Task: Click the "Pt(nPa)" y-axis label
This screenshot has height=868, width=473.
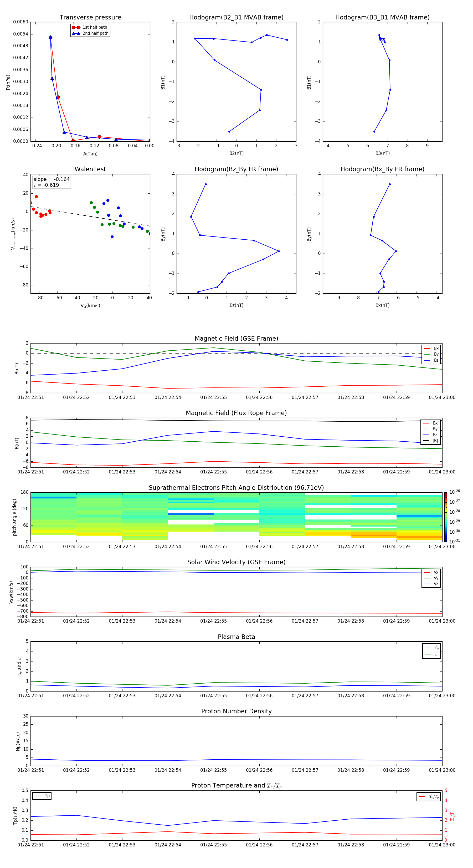Action: pyautogui.click(x=8, y=82)
